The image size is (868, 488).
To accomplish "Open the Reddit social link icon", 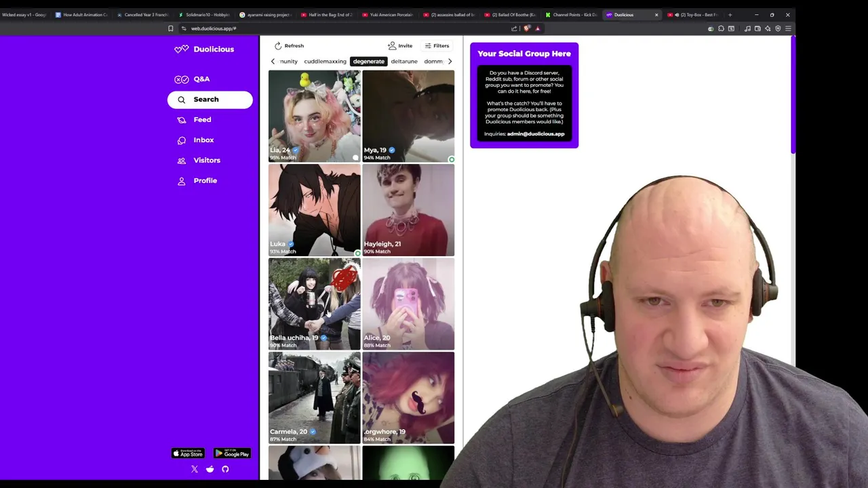I will coord(210,469).
